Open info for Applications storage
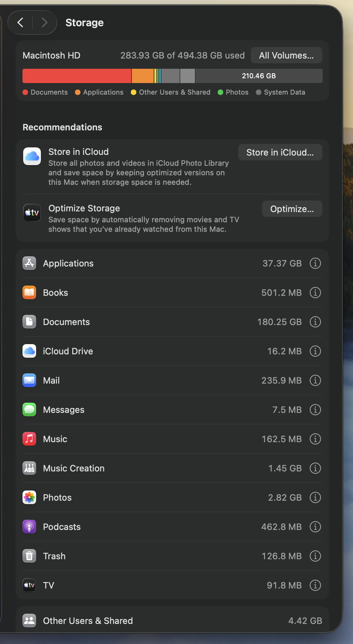The width and height of the screenshot is (353, 644). pyautogui.click(x=315, y=263)
